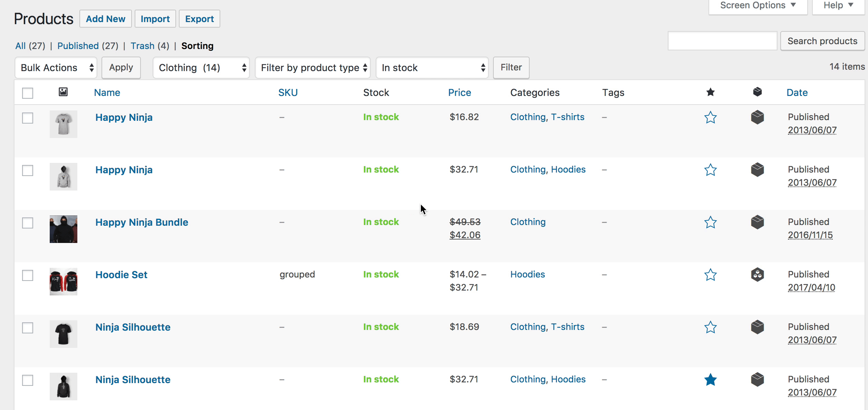Open the Bulk Actions dropdown
The height and width of the screenshot is (410, 868).
pos(56,68)
